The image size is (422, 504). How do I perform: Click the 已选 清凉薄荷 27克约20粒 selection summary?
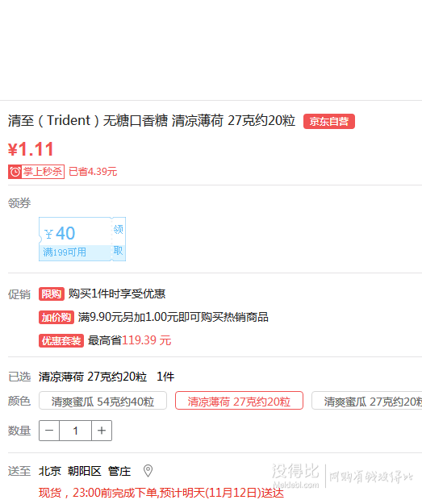(x=93, y=377)
